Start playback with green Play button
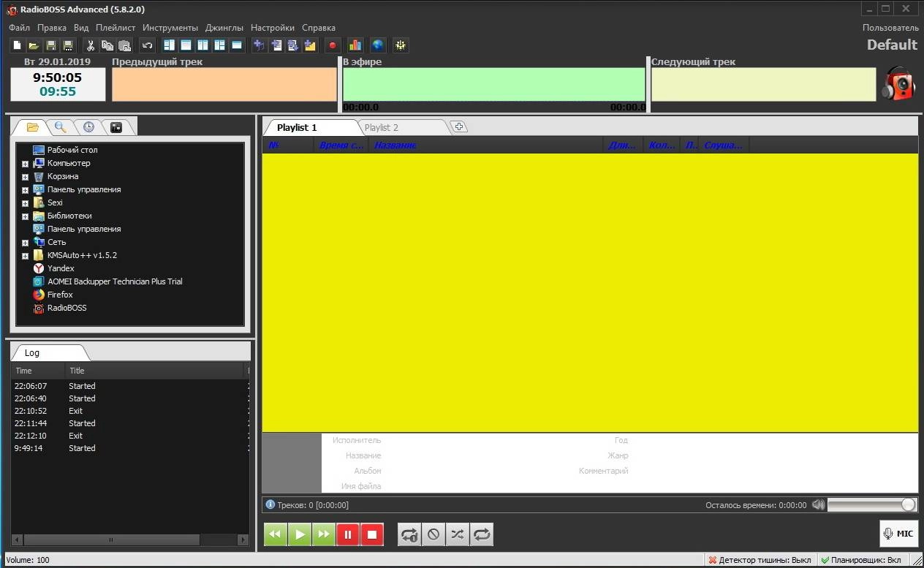 point(300,534)
